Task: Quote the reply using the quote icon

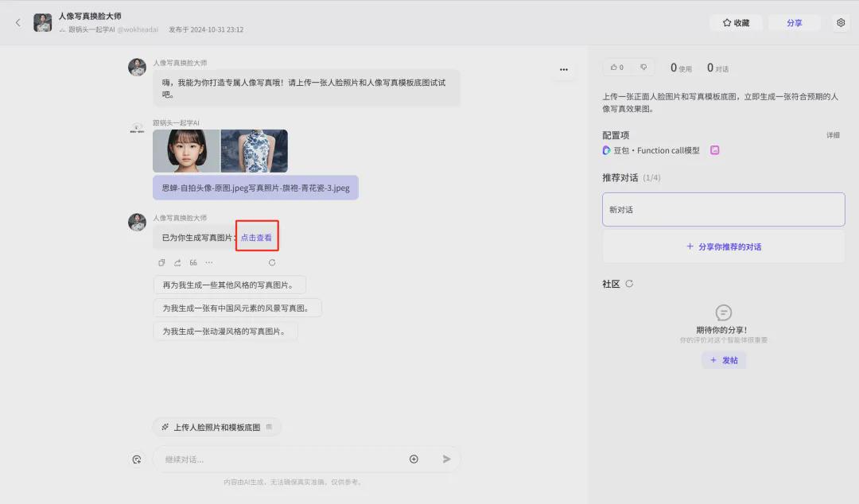Action: point(193,262)
